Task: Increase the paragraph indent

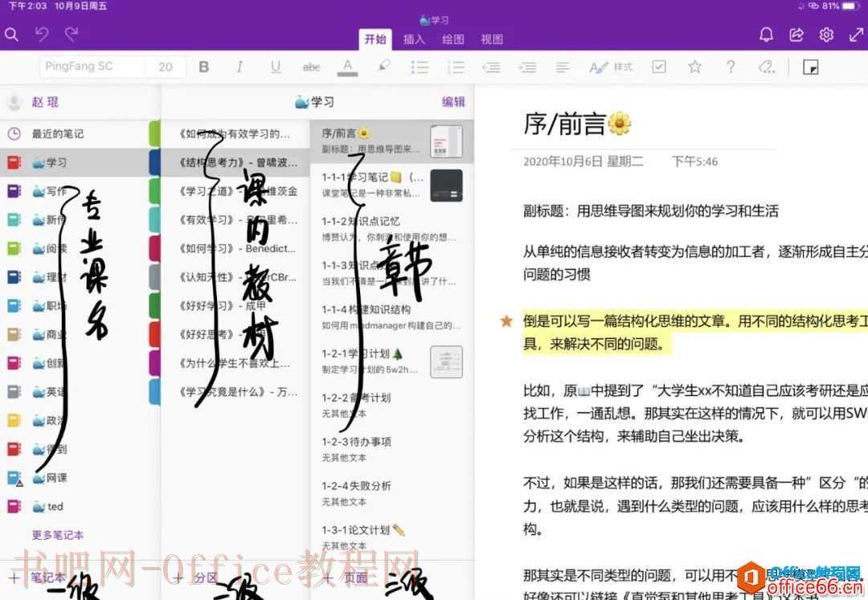Action: point(527,67)
